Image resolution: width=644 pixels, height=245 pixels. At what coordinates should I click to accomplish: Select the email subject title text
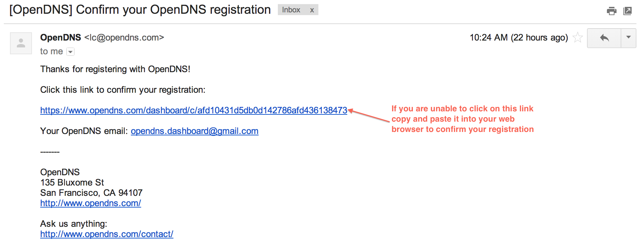[140, 10]
